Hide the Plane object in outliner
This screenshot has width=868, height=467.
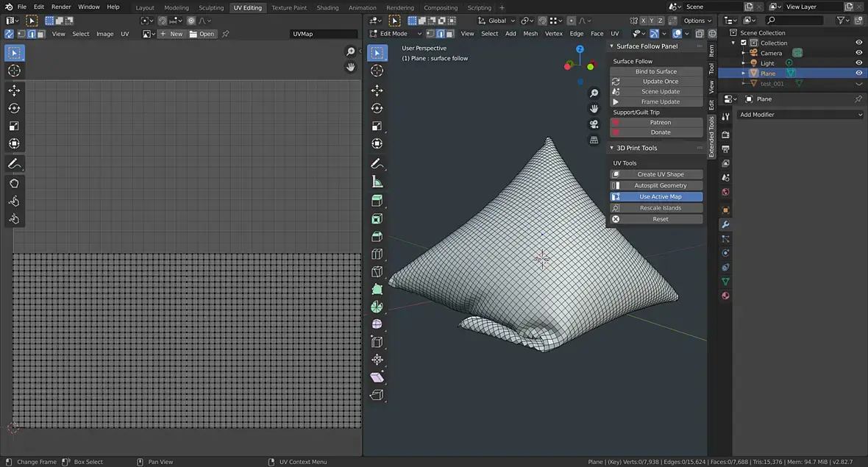point(858,74)
